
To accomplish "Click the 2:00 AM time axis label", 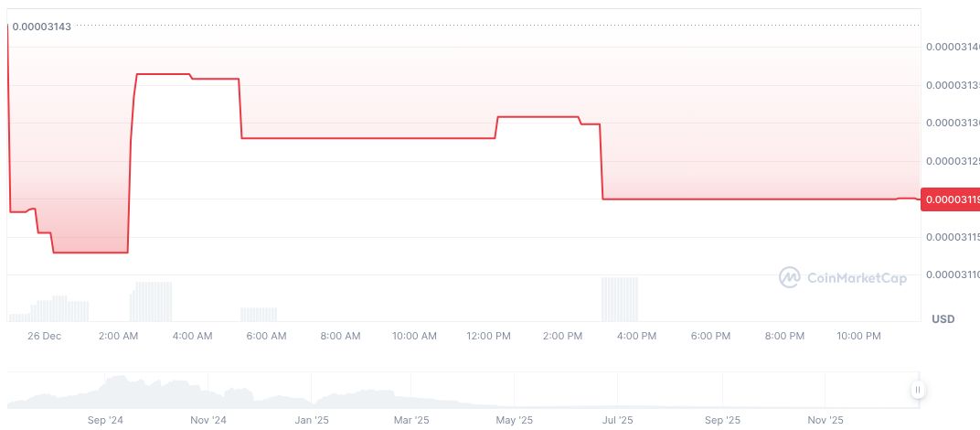I will pos(119,336).
